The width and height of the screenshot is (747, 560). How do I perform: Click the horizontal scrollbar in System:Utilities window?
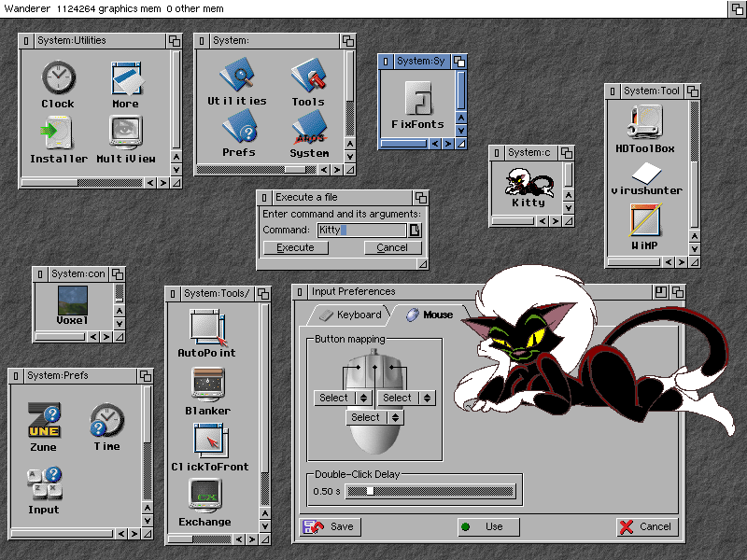[x=82, y=183]
